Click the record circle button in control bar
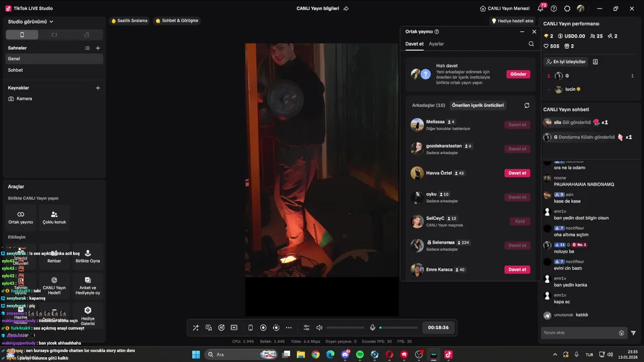644x362 pixels. tap(263, 328)
